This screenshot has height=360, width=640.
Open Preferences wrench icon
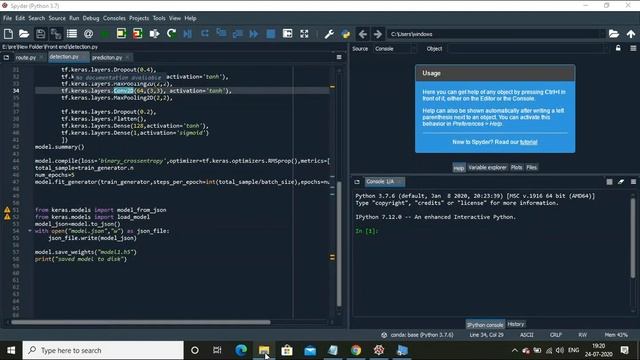coord(329,34)
